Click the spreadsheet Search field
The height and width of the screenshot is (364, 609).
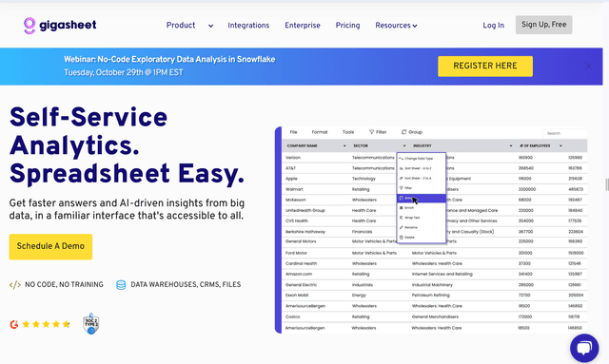[564, 133]
